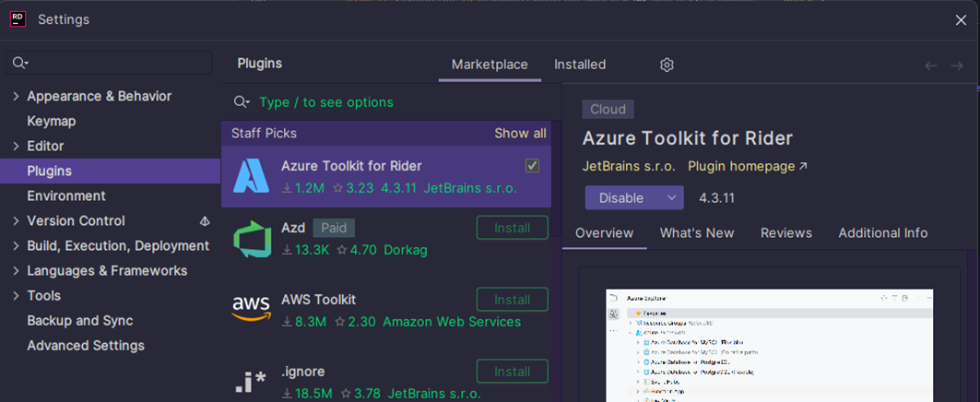This screenshot has width=980, height=402.
Task: Click the Version Control project-level indicator icon
Action: (x=205, y=220)
